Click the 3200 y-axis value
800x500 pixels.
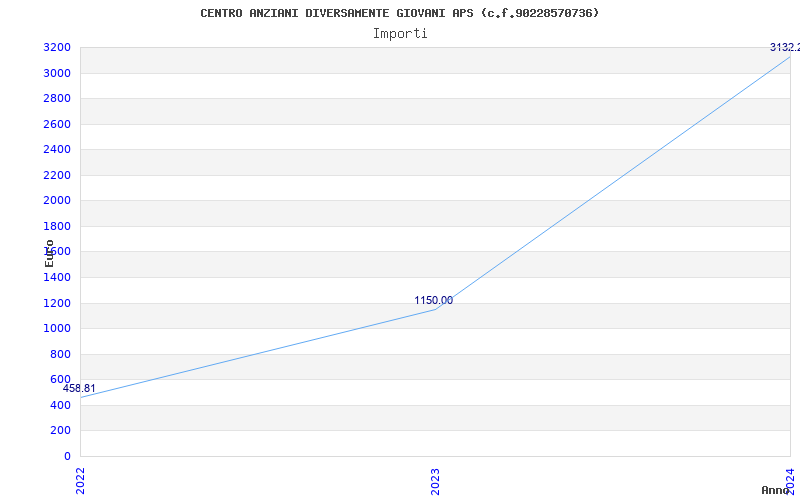coord(57,48)
